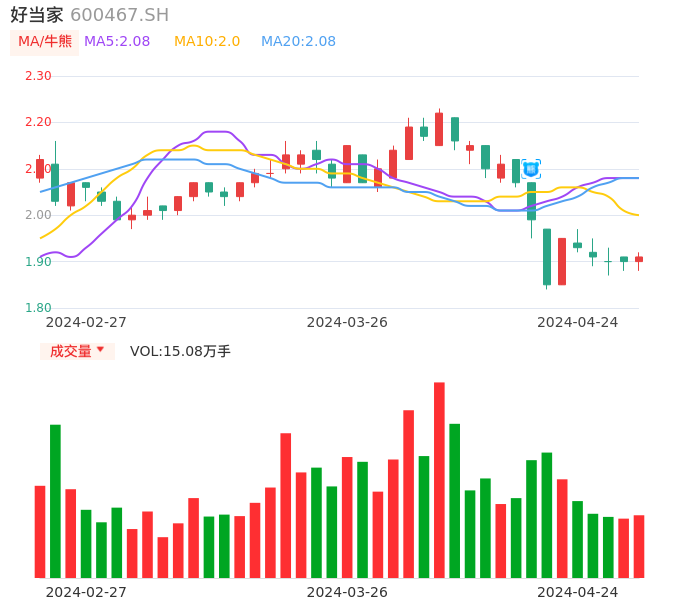
Task: Click the 2.30 price axis label
Action: coord(38,76)
